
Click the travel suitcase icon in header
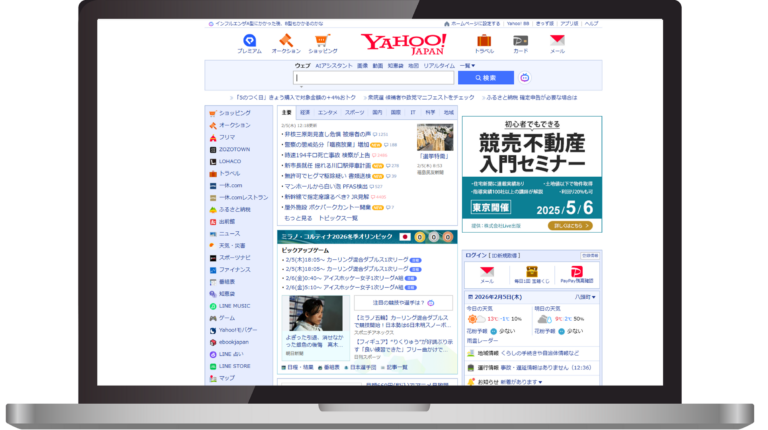tap(484, 41)
